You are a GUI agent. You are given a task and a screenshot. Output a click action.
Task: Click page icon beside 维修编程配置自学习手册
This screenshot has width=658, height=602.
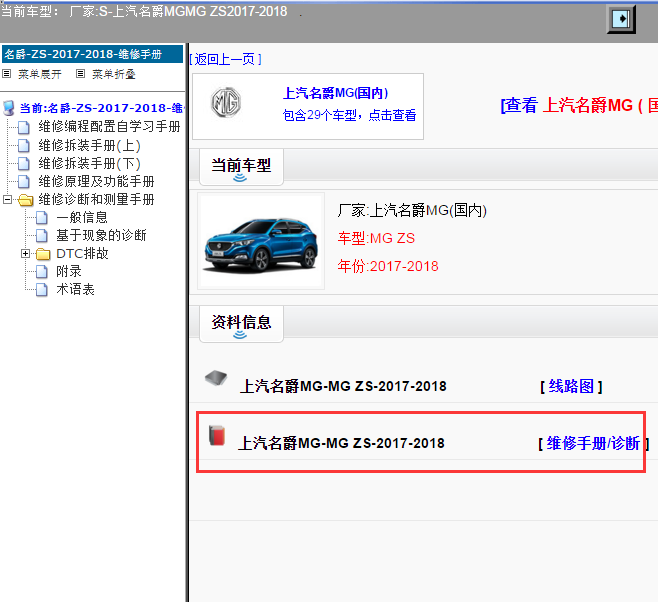[24, 127]
